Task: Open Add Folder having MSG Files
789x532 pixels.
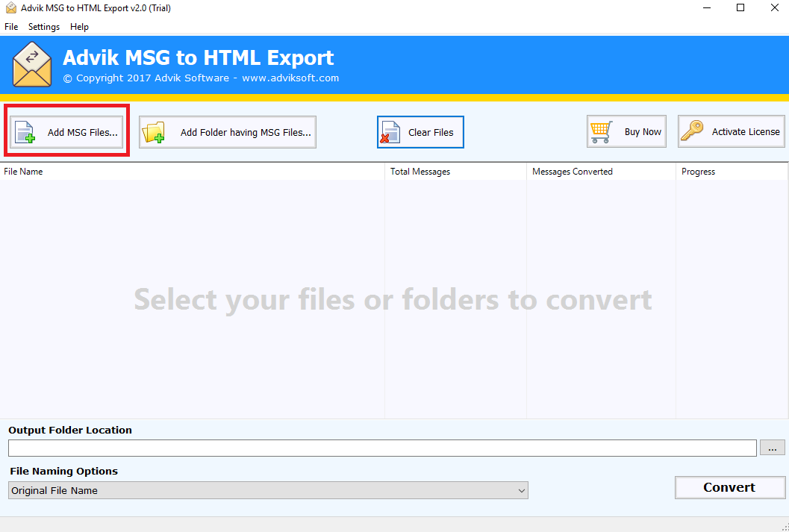Action: (228, 132)
